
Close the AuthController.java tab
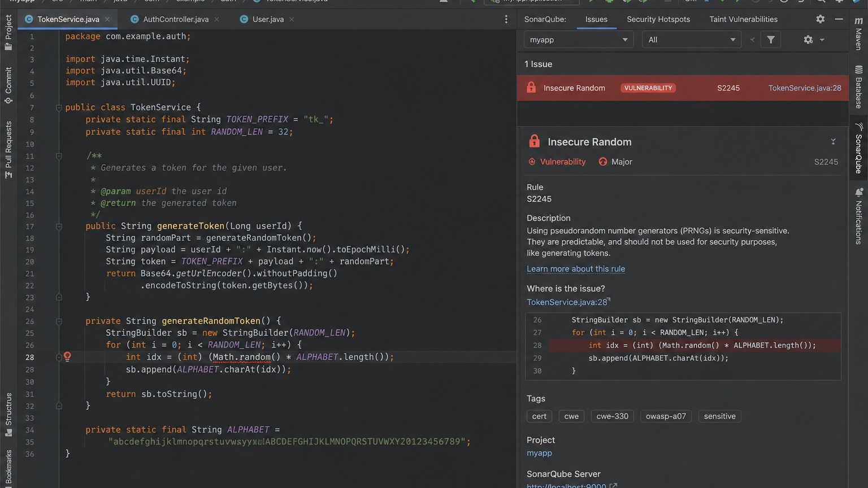click(x=216, y=19)
